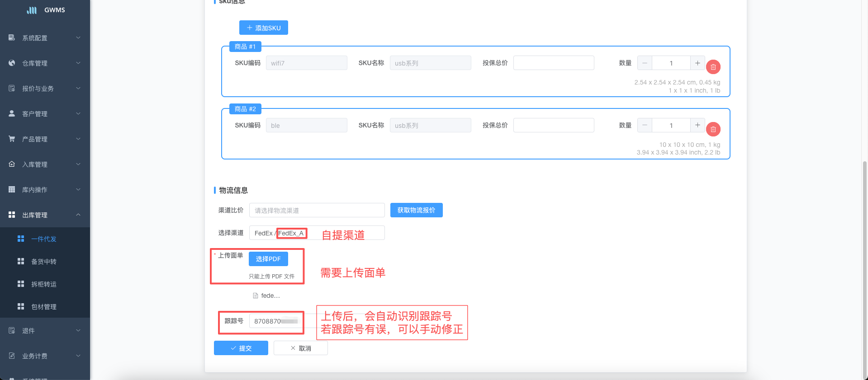Click SKU名称 field in 商品 #1
The image size is (868, 380).
click(431, 63)
